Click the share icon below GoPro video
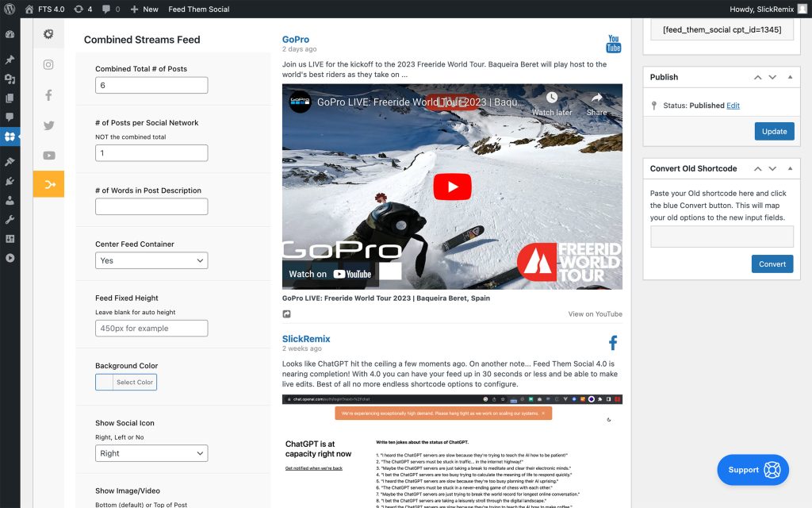 click(286, 314)
